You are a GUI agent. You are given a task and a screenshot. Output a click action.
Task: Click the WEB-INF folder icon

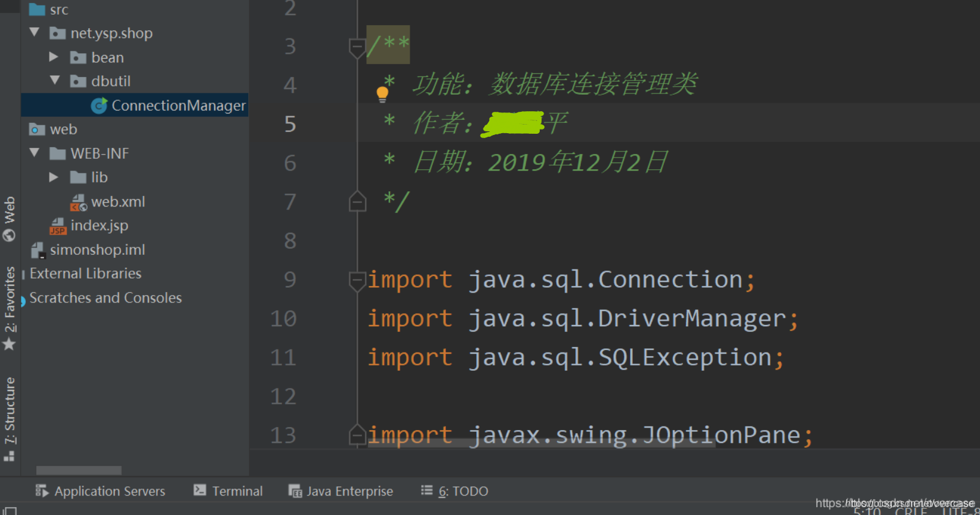57,153
